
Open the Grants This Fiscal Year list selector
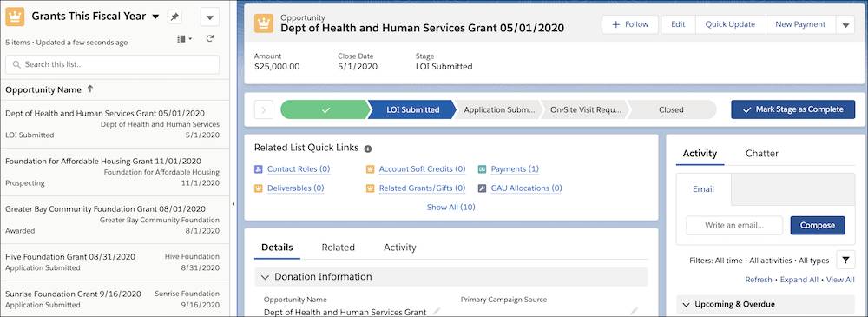pos(155,17)
